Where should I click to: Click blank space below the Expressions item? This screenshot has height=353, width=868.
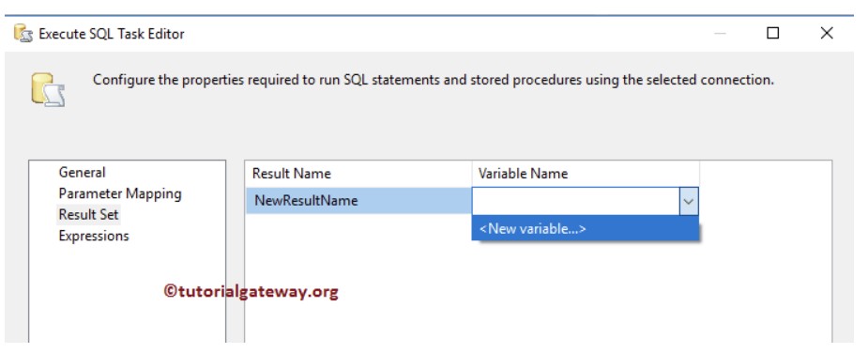(x=127, y=294)
